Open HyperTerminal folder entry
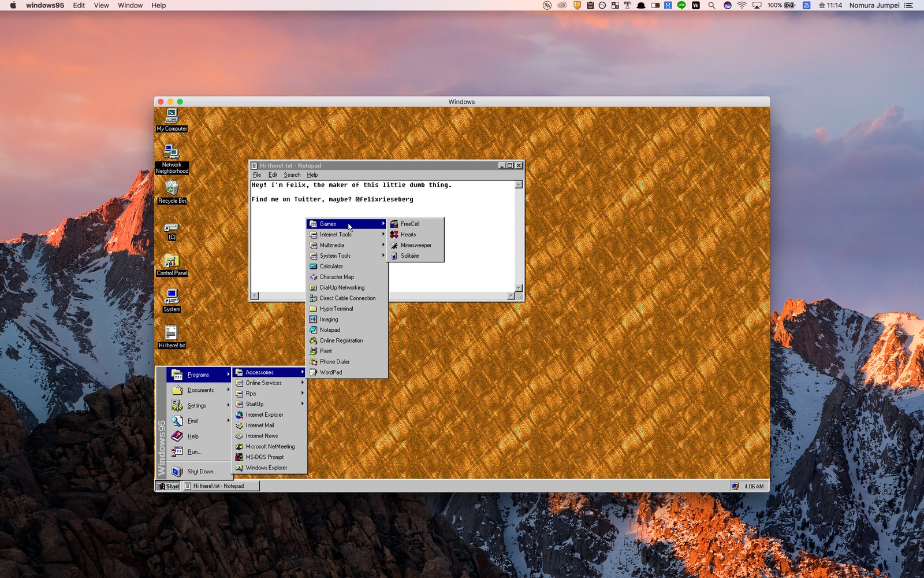 click(347, 309)
